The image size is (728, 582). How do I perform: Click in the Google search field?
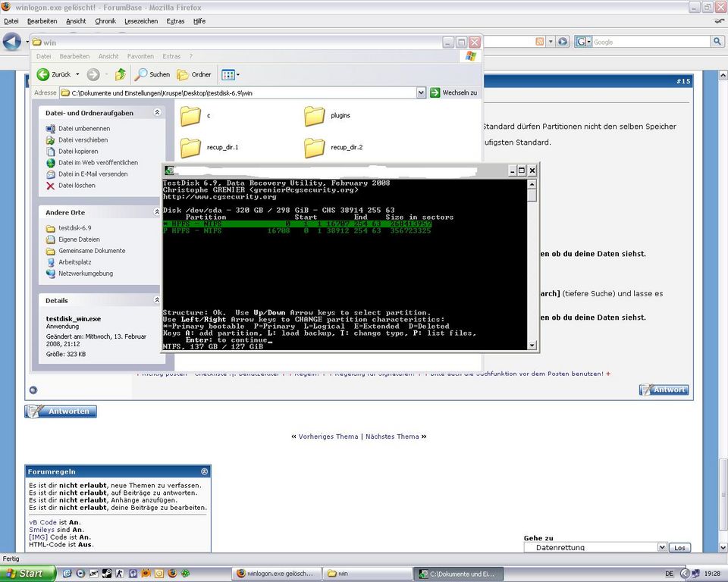[651, 42]
